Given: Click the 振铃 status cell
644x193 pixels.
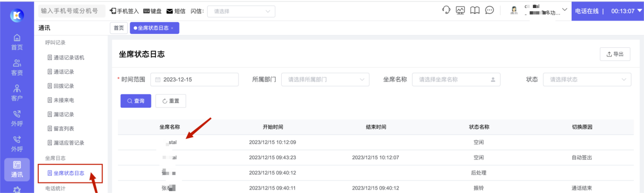Looking at the screenshot, I should coord(479,188).
